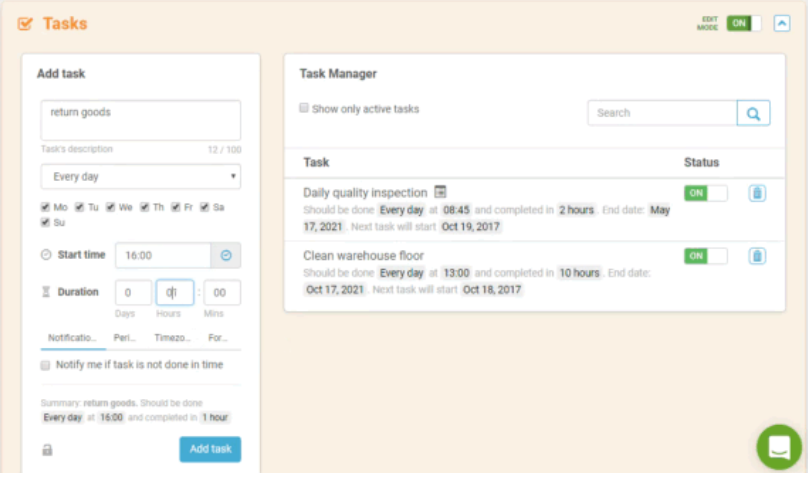
Task: Click the task description box containing 'return goods'
Action: (x=141, y=120)
